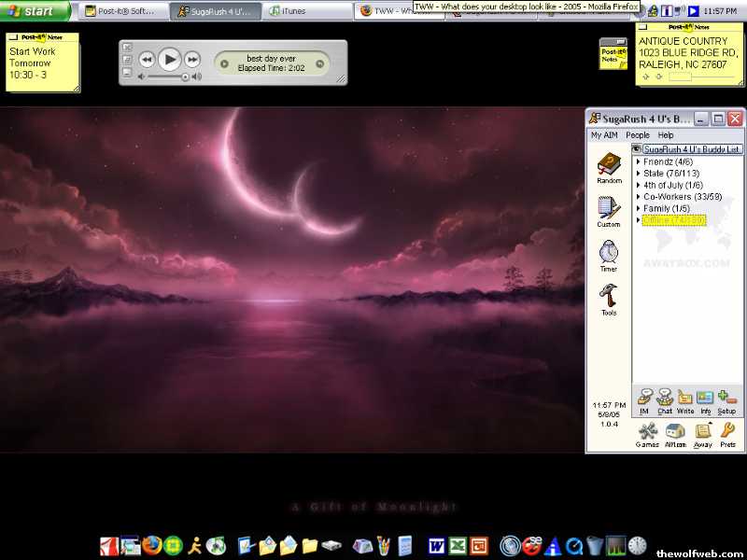Launch Microsoft Word from the dock
Image resolution: width=747 pixels, height=560 pixels.
(x=436, y=545)
